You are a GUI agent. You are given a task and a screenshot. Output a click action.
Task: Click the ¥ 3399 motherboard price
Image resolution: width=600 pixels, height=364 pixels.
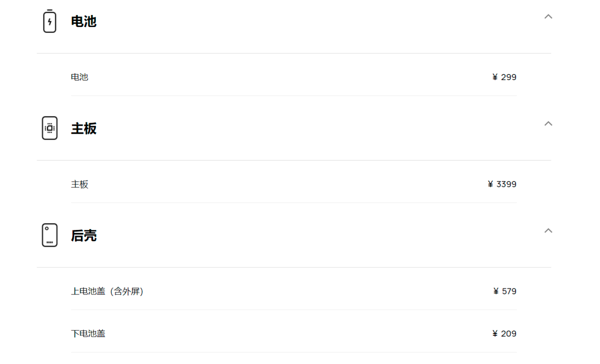click(502, 184)
